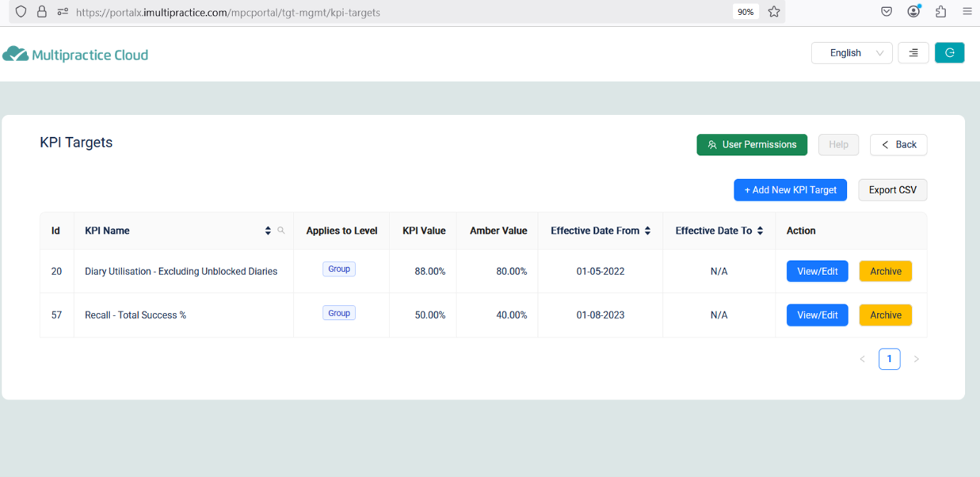Bookmark this page with star icon
This screenshot has height=477, width=980.
(774, 11)
